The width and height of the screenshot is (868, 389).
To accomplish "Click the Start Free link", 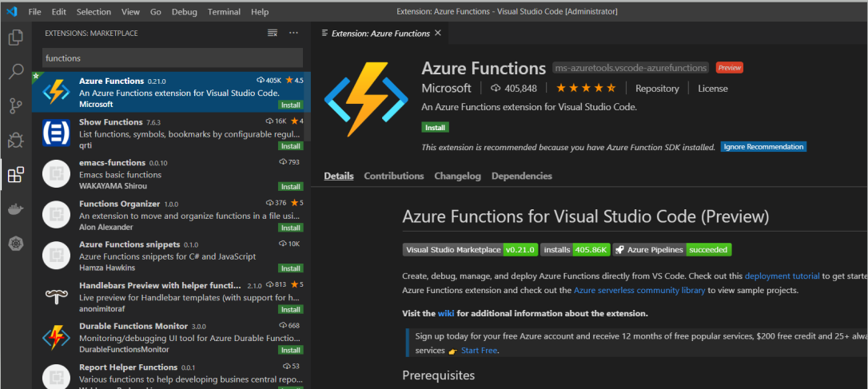I will pos(479,351).
